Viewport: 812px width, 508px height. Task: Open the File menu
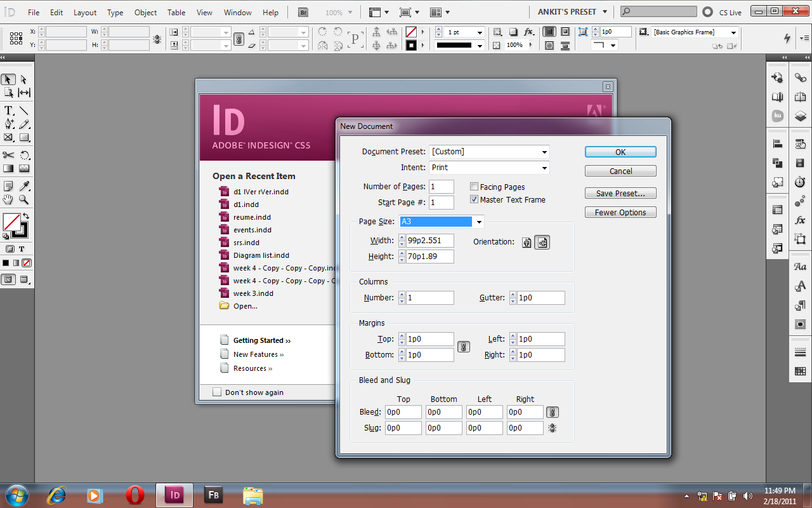click(x=34, y=13)
